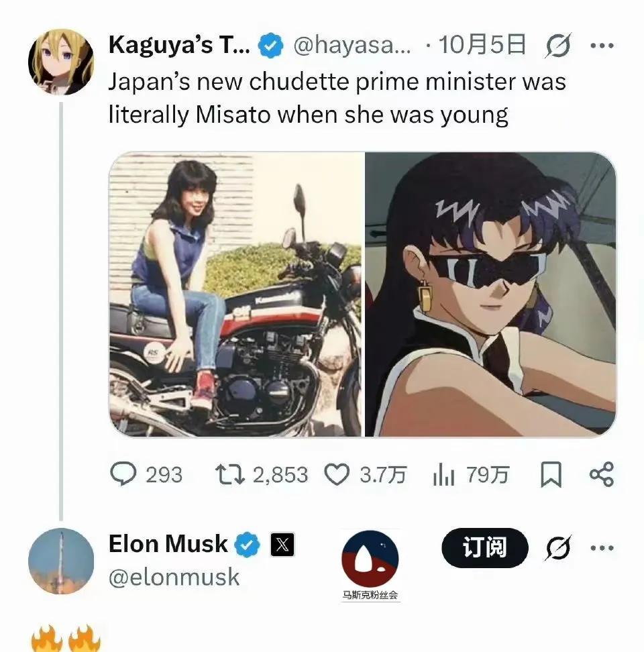Open the @elonmusk handle link

[x=174, y=577]
